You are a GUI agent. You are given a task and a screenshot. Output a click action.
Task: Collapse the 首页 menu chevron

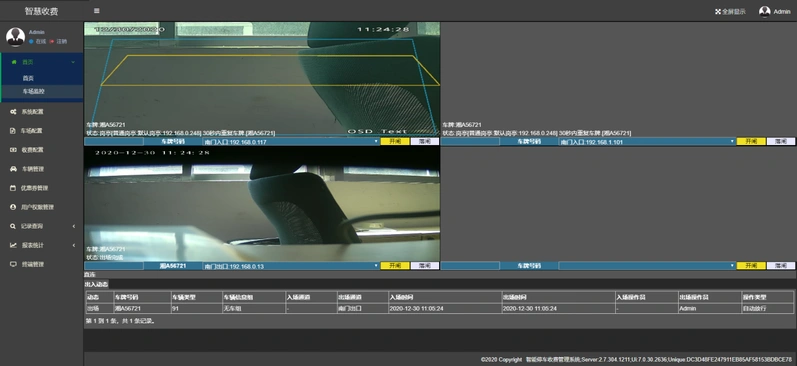(73, 62)
